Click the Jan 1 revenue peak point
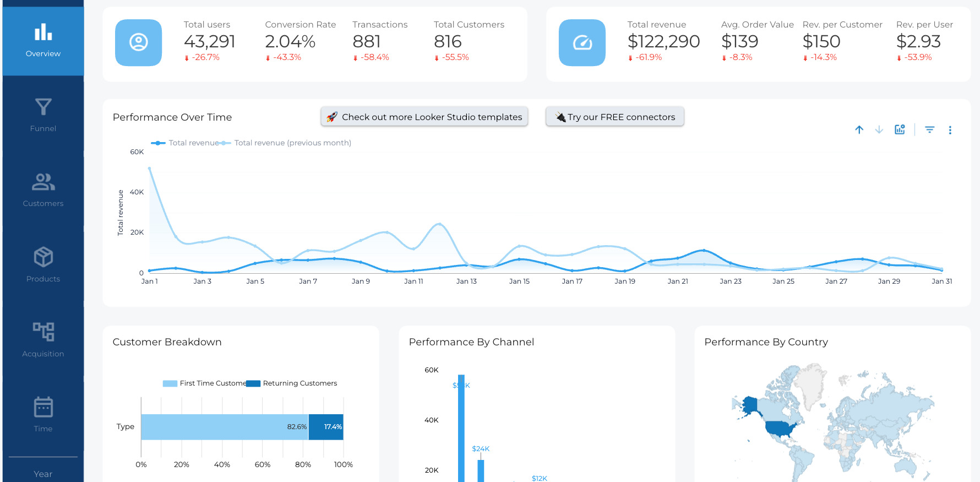This screenshot has height=482, width=980. (149, 169)
